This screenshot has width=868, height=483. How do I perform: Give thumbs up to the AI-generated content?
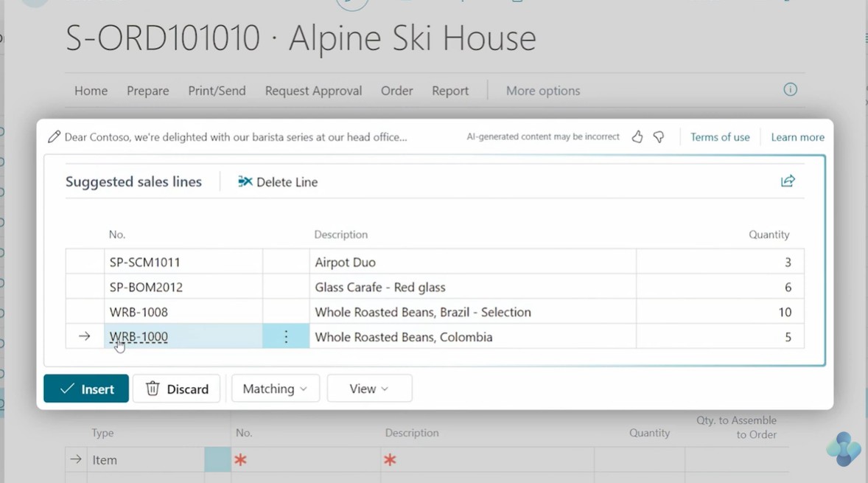pos(637,136)
